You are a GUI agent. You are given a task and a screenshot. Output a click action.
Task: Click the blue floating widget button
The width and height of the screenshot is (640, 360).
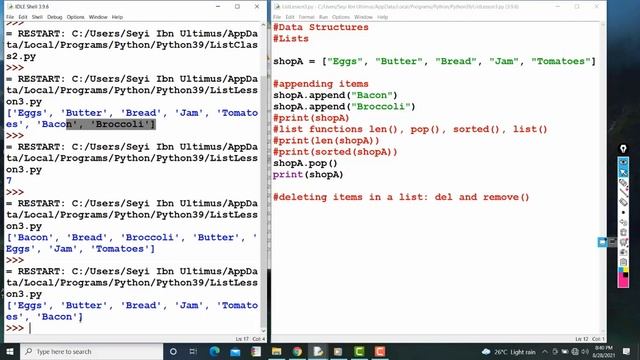tap(602, 242)
